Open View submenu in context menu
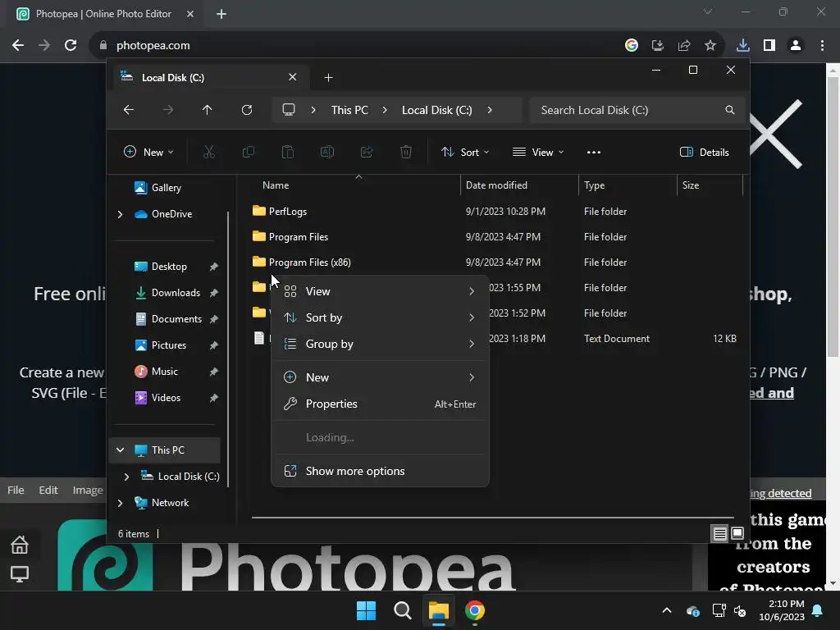 coord(380,291)
